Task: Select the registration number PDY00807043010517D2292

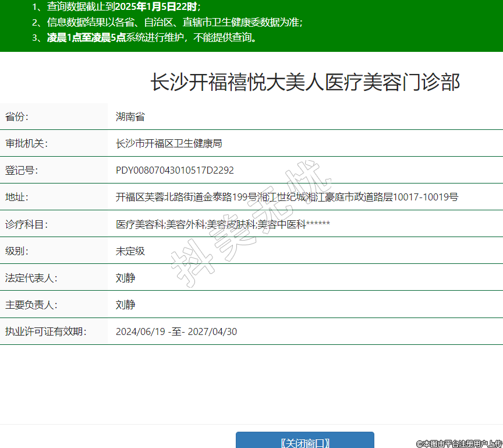Action: [x=175, y=170]
